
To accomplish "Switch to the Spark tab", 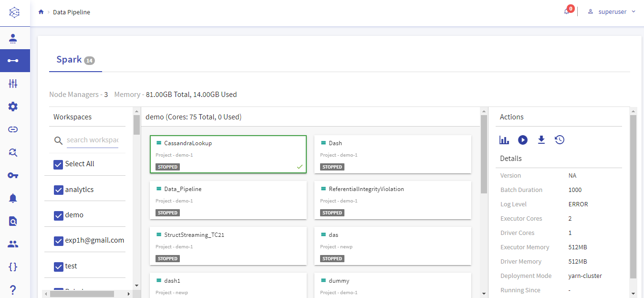I will (x=75, y=60).
